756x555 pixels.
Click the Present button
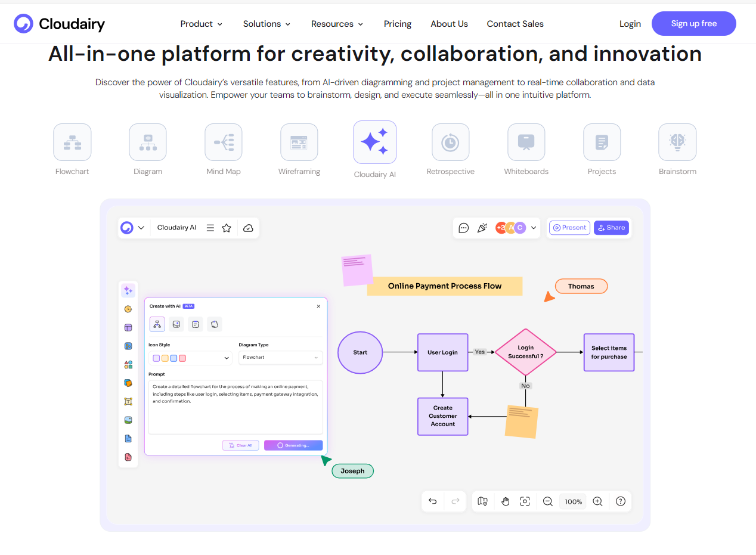[569, 228]
